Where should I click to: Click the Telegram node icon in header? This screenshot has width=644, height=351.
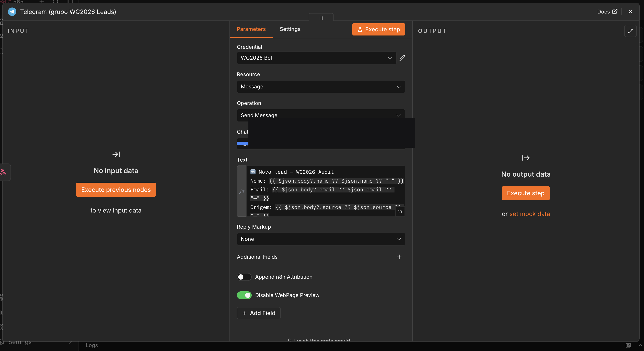coord(12,12)
